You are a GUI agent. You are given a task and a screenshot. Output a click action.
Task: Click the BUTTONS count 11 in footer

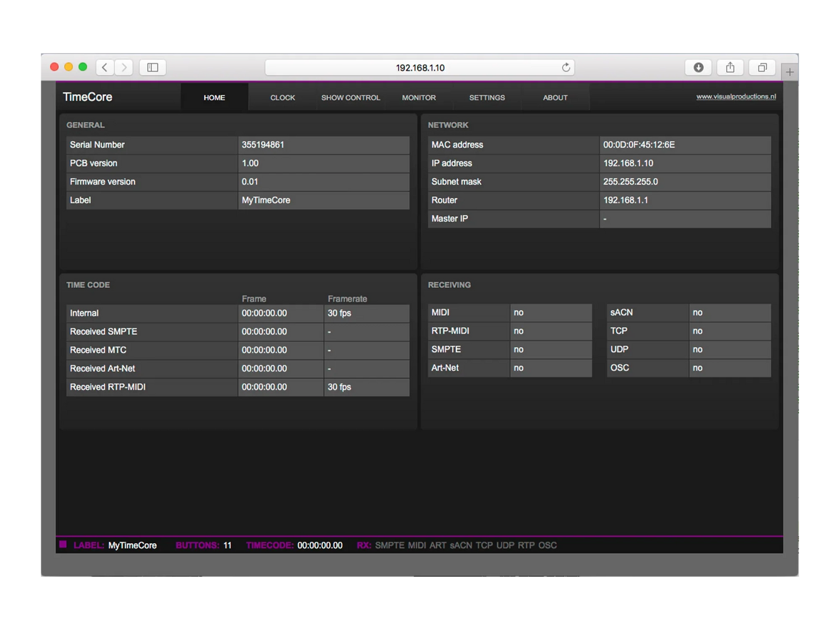(227, 546)
